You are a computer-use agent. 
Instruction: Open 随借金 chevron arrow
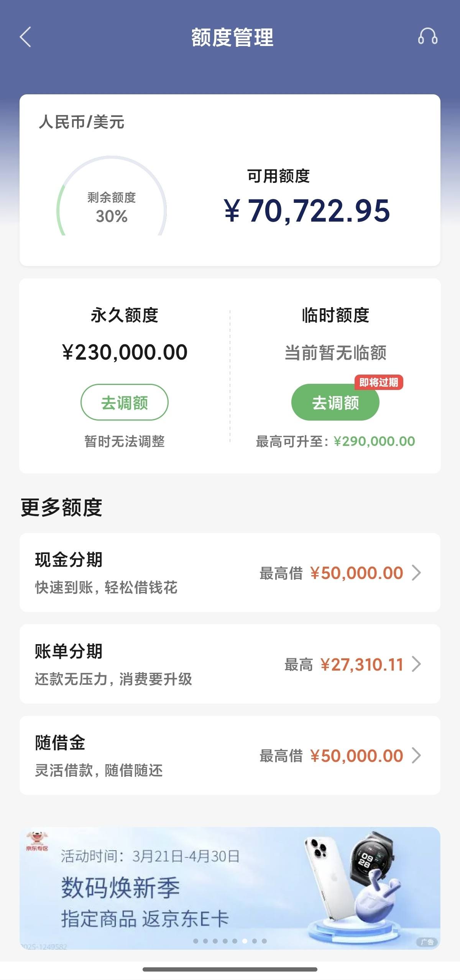416,755
